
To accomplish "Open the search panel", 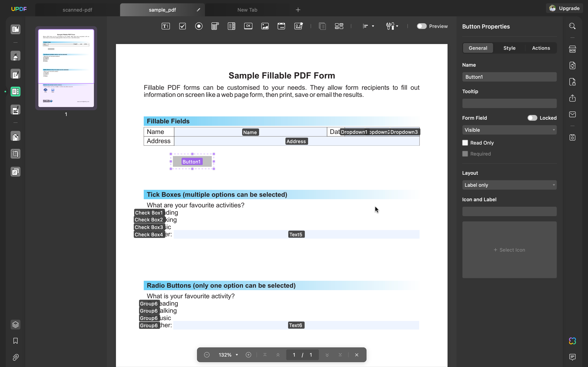I will point(572,26).
